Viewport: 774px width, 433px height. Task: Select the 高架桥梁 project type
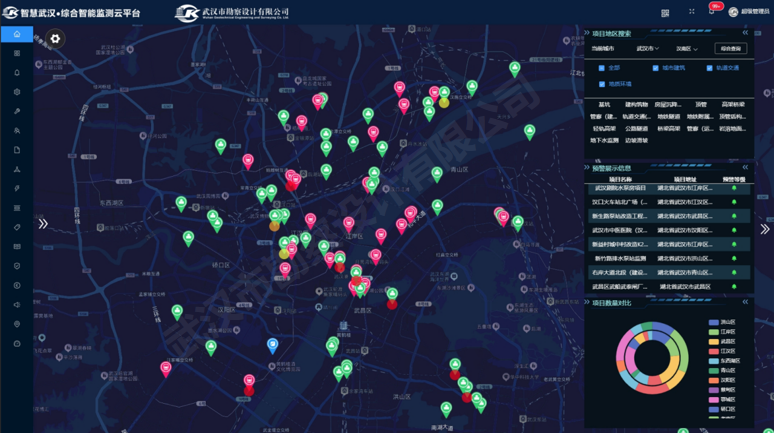(733, 105)
